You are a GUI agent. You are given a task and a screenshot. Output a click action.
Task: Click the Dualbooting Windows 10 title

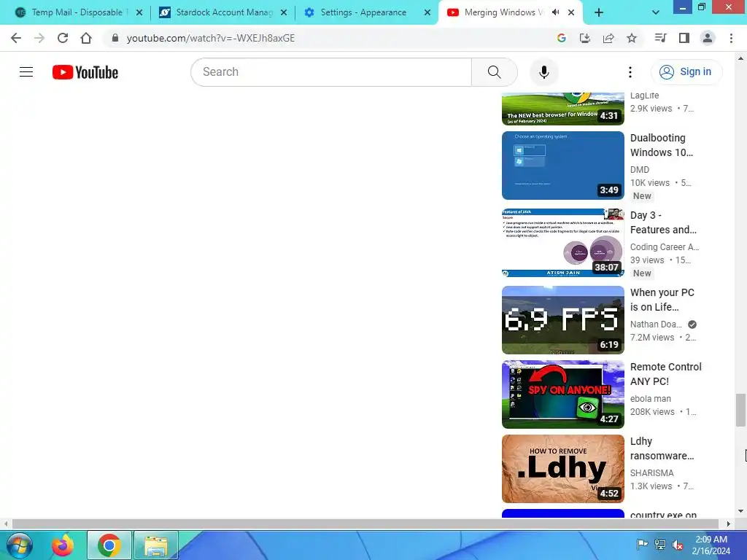point(661,145)
